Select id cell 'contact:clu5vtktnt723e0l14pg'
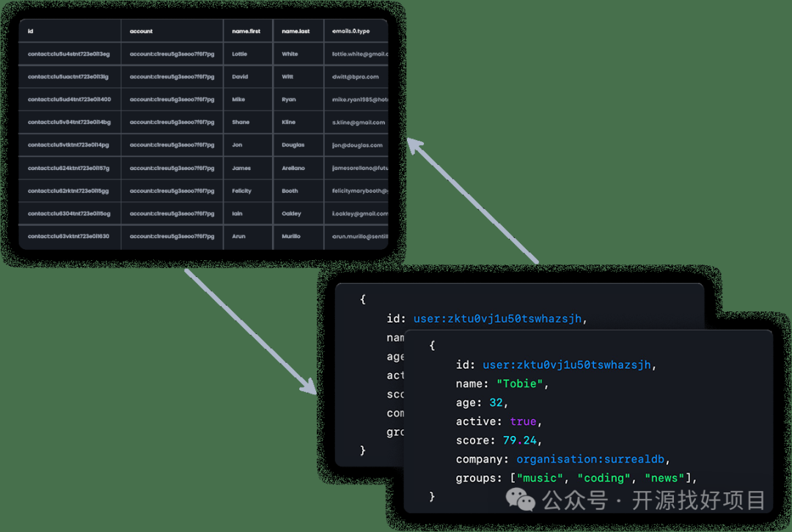 68,145
